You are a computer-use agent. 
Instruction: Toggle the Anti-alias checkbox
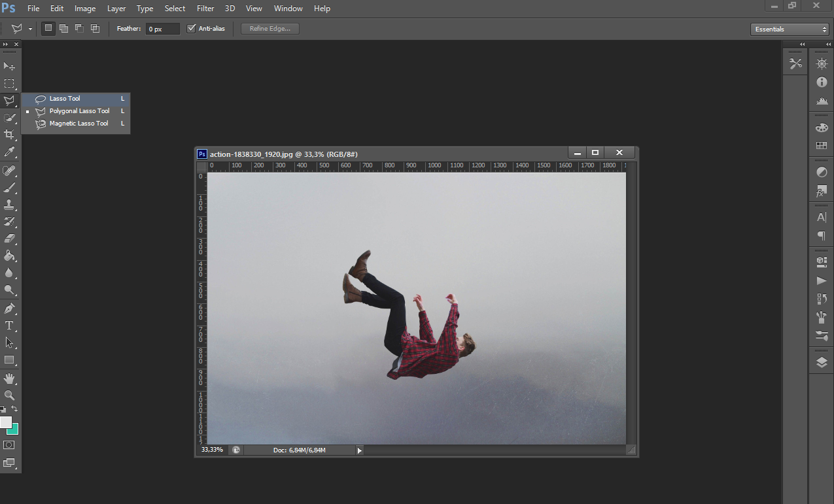coord(192,29)
